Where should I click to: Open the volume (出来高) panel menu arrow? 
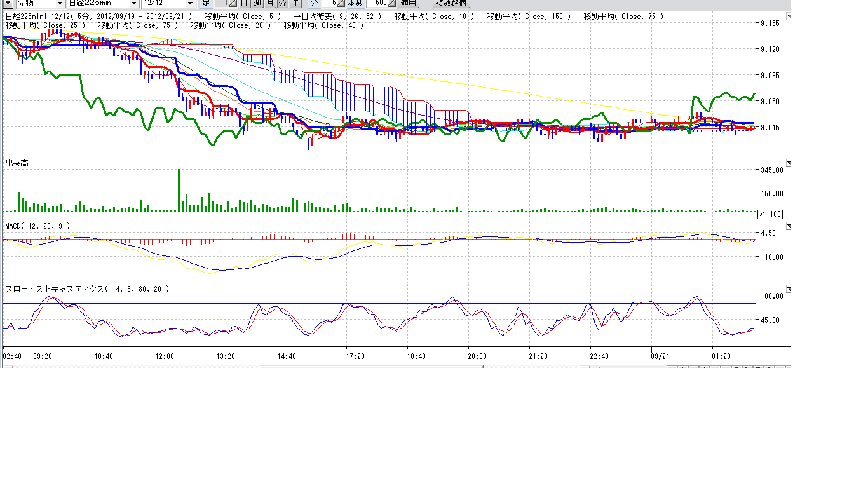(789, 163)
